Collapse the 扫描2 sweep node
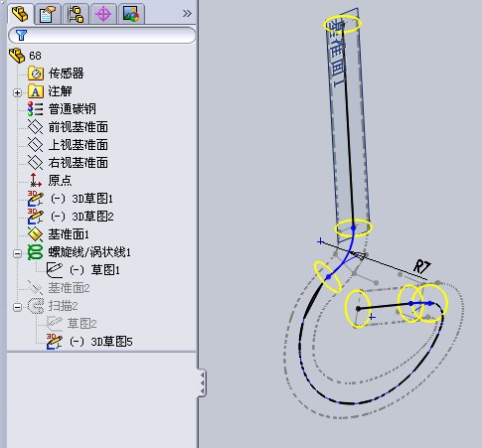The image size is (482, 448). (17, 307)
